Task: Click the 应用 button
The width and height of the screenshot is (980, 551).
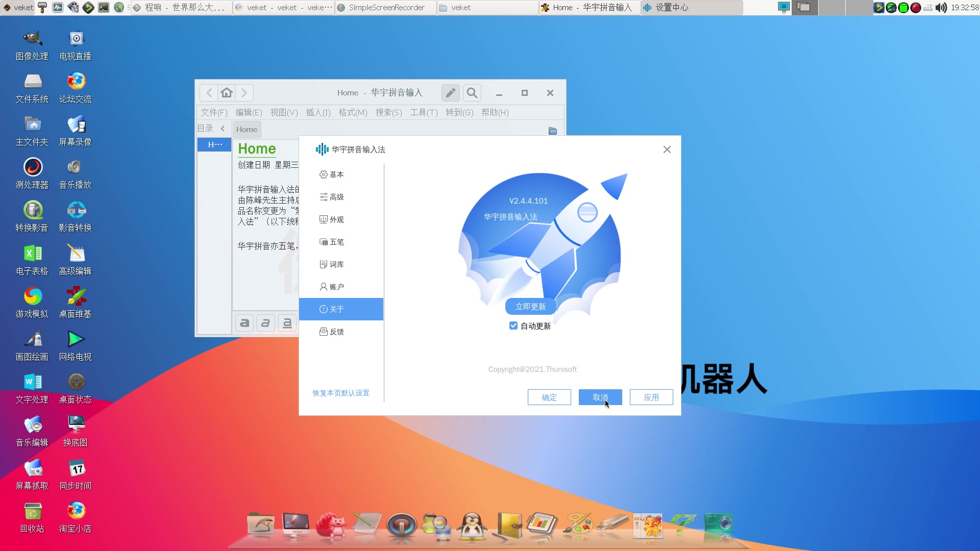Action: tap(651, 397)
